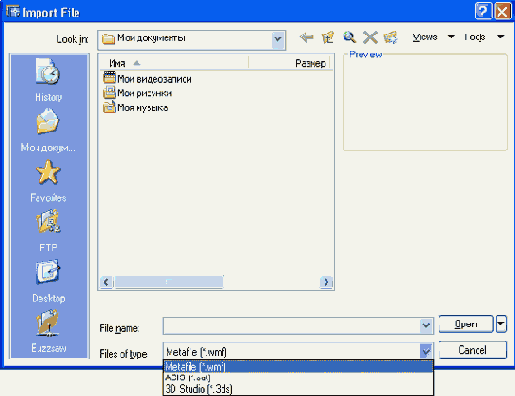Click the Open button

(466, 324)
